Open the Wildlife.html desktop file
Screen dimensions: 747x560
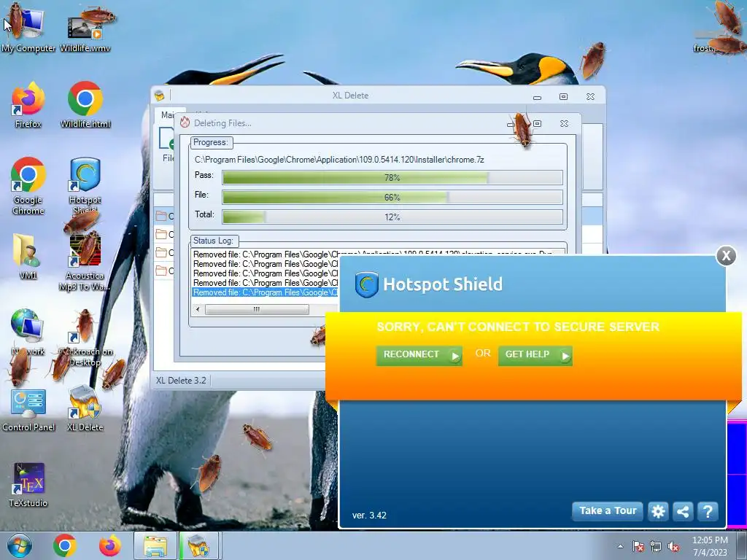pyautogui.click(x=85, y=105)
